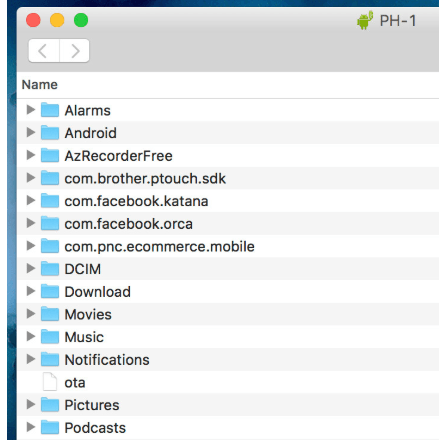The height and width of the screenshot is (440, 439).
Task: Expand the Podcasts folder triangle
Action: 31,427
